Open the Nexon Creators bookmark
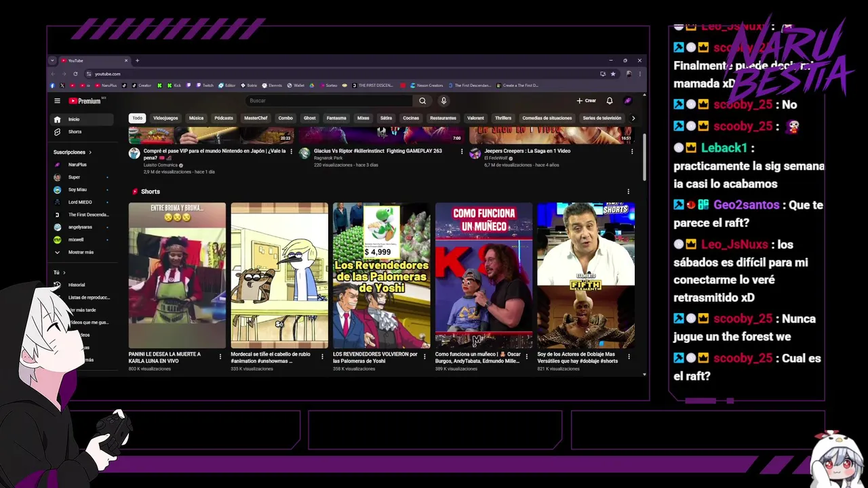The image size is (868, 488). [x=426, y=85]
